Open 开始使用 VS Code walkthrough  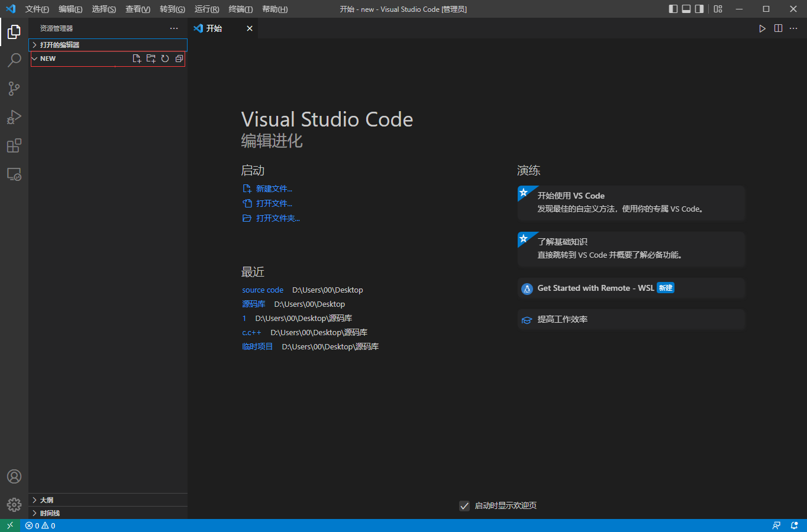click(x=631, y=203)
